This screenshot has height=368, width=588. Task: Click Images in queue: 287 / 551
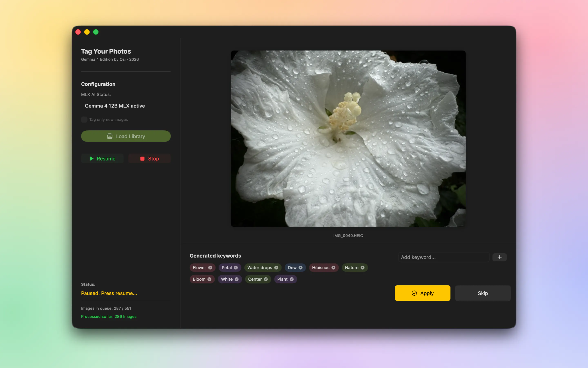pos(106,308)
